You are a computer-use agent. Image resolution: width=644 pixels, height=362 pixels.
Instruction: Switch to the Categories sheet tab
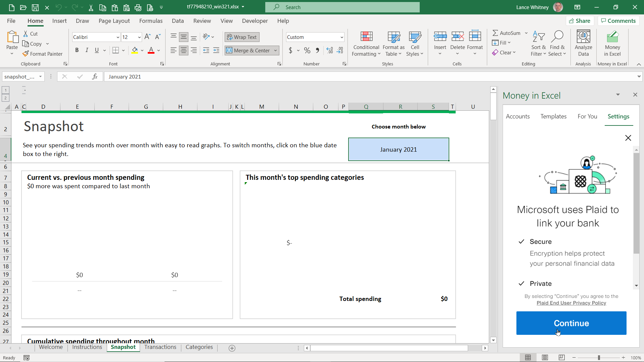tap(199, 347)
